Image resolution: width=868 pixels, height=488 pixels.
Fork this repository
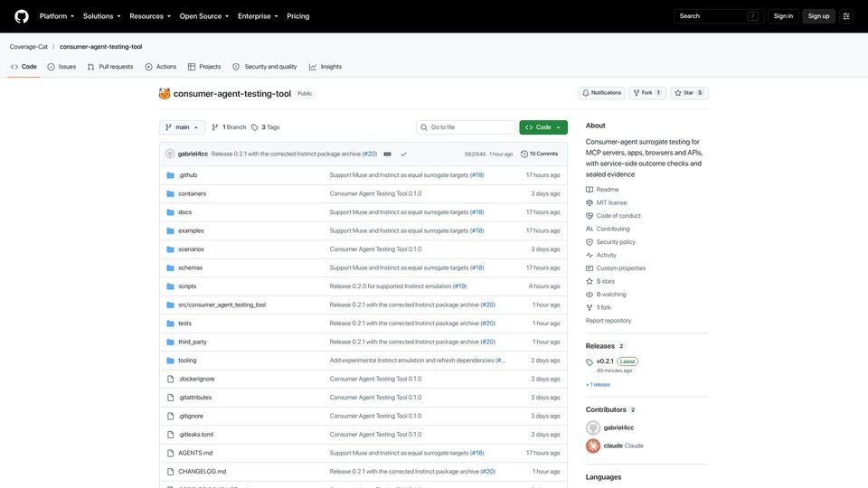(647, 93)
